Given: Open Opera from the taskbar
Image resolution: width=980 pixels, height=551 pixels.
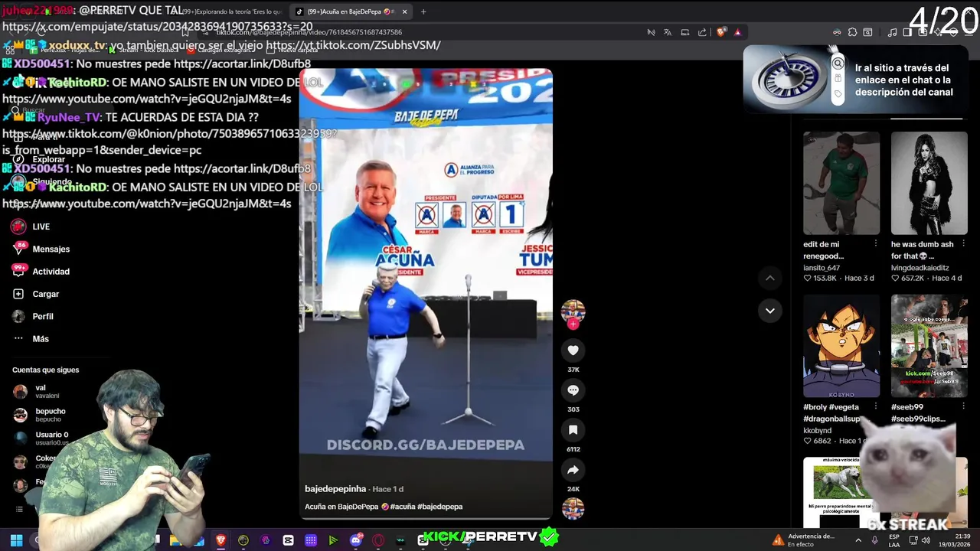Looking at the screenshot, I should [378, 540].
